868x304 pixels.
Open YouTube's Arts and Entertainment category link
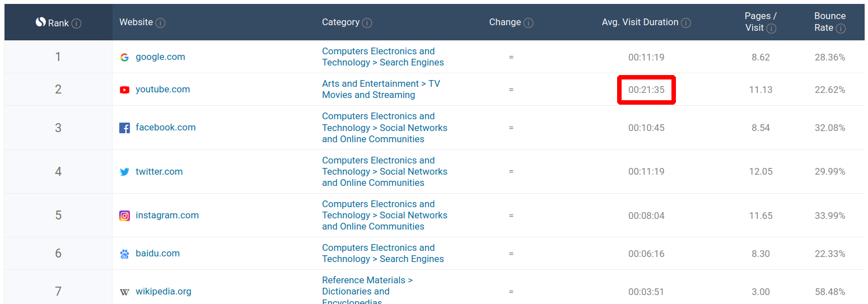pyautogui.click(x=381, y=90)
